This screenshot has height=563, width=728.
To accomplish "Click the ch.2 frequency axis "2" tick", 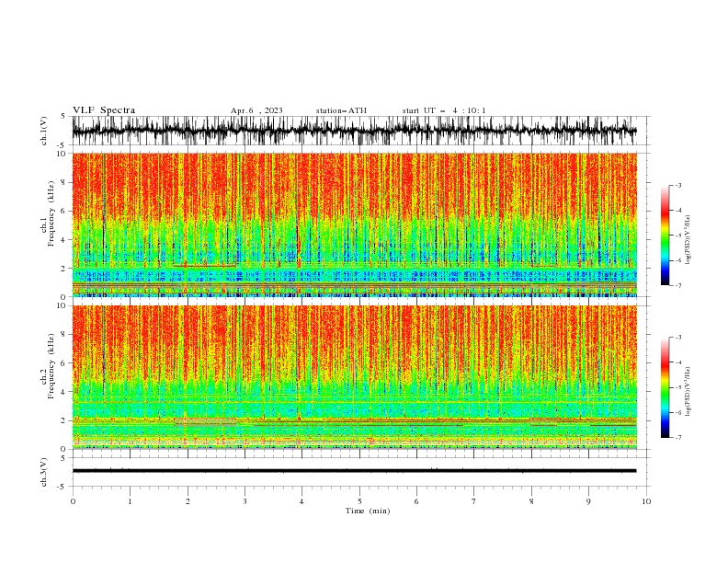I will coord(63,420).
